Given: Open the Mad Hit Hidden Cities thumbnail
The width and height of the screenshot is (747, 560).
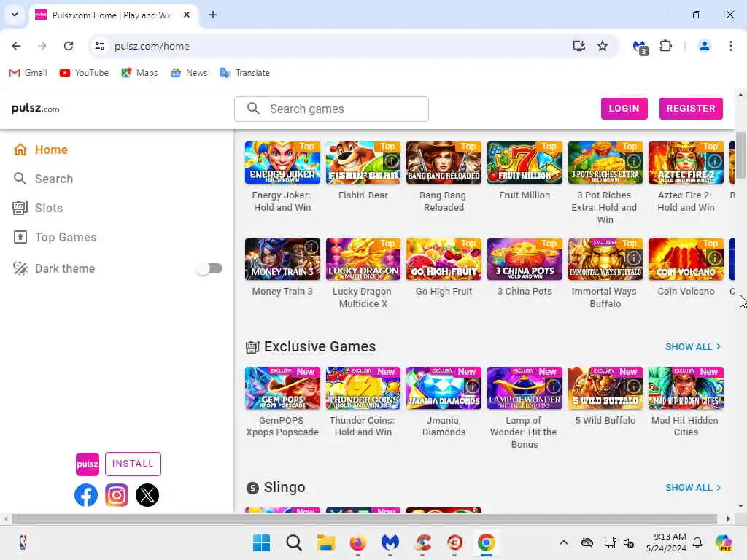Looking at the screenshot, I should tap(686, 388).
